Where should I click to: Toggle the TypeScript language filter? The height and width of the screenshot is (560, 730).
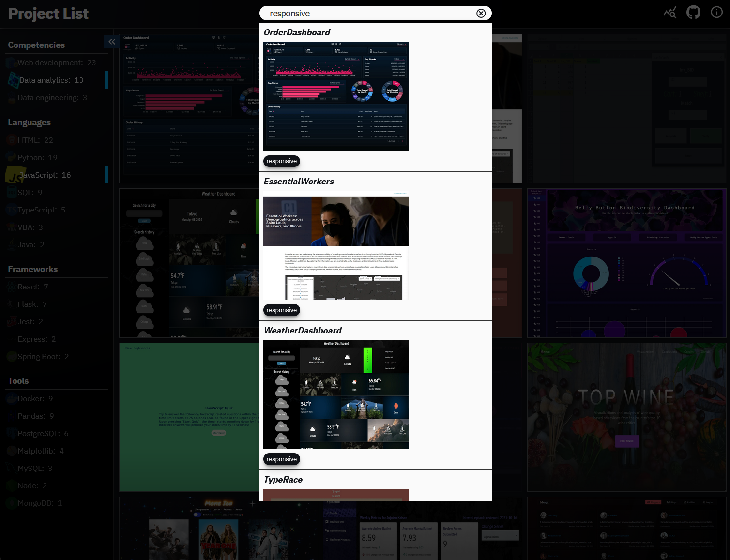57,210
